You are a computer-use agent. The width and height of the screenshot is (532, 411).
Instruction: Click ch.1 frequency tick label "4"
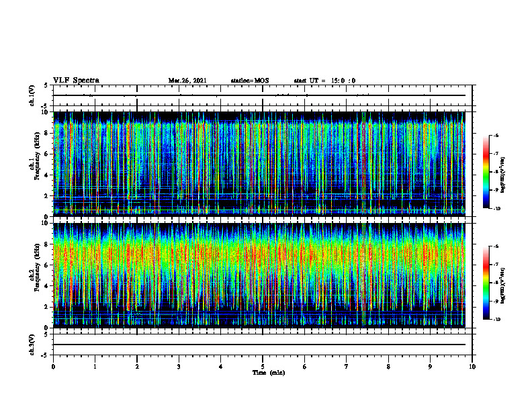47,175
